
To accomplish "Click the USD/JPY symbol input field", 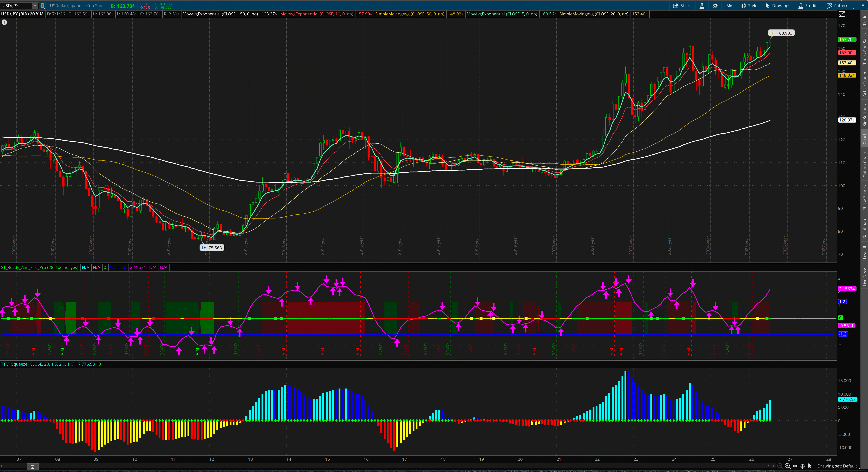I will point(16,6).
